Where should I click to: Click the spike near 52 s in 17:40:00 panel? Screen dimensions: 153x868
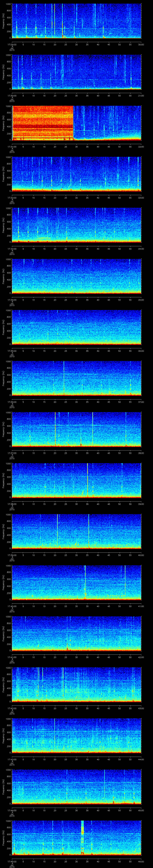click(x=125, y=581)
